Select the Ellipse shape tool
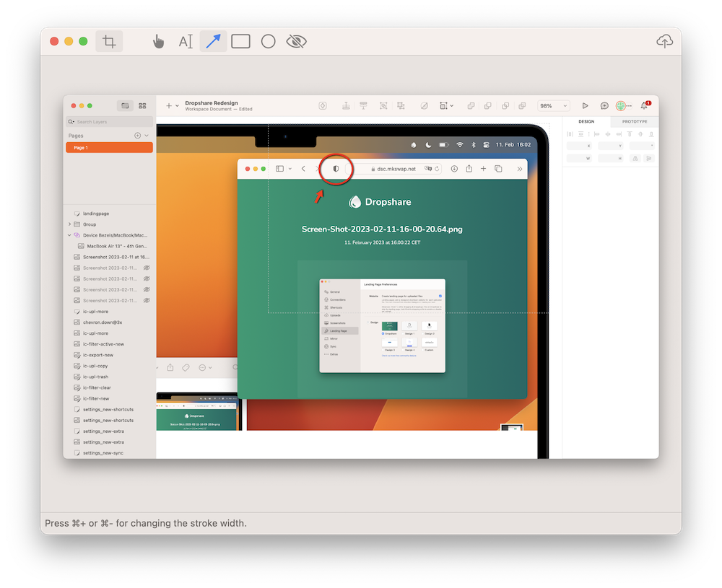The image size is (722, 588). 268,42
